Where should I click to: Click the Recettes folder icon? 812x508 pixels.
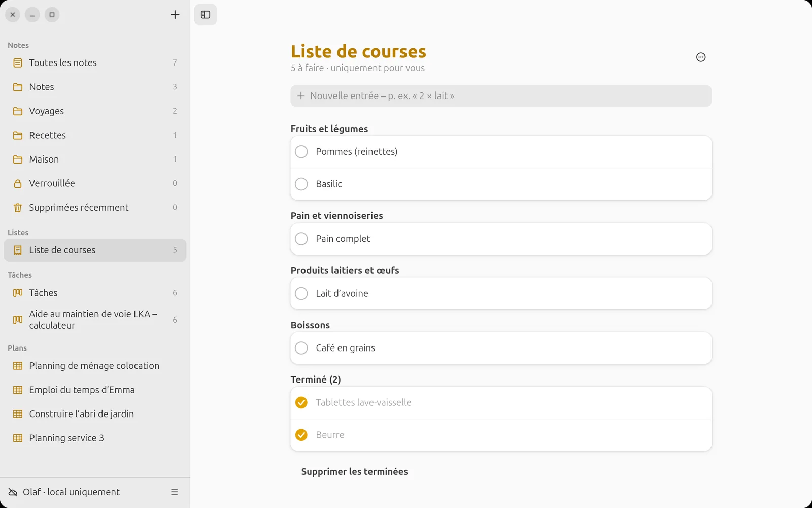coord(18,135)
